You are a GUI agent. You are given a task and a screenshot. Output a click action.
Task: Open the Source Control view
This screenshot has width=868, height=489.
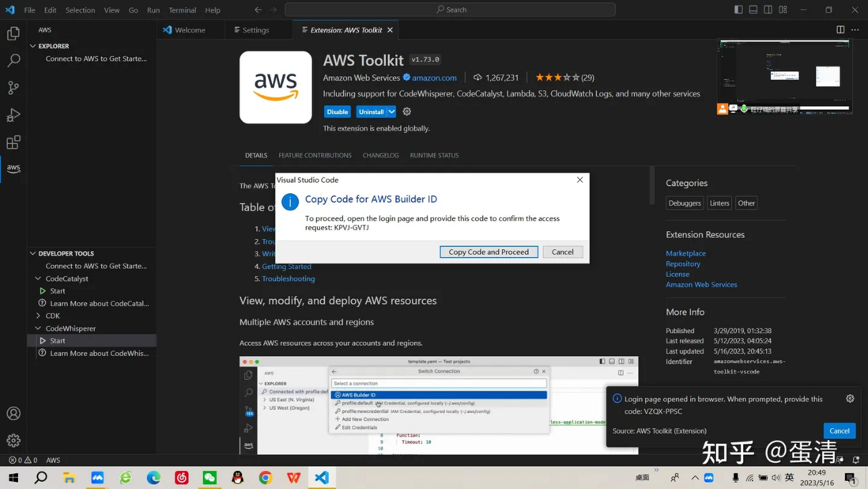click(13, 88)
